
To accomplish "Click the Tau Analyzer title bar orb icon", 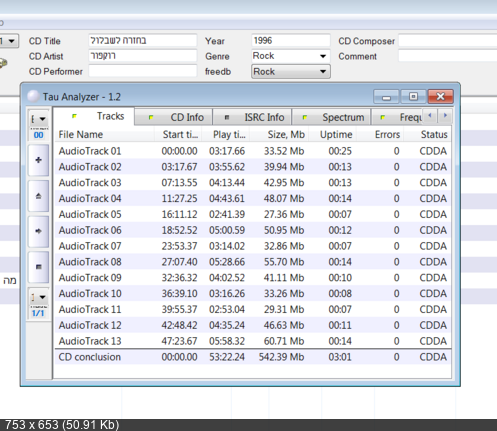I will click(33, 96).
